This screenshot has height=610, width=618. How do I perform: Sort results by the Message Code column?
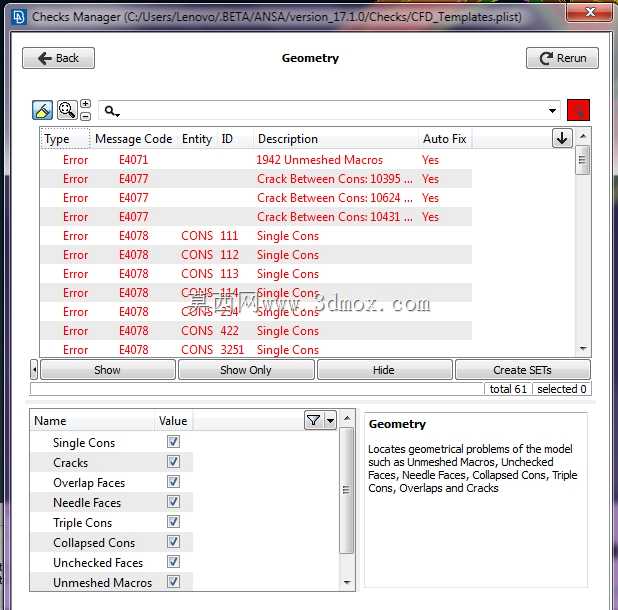[134, 139]
